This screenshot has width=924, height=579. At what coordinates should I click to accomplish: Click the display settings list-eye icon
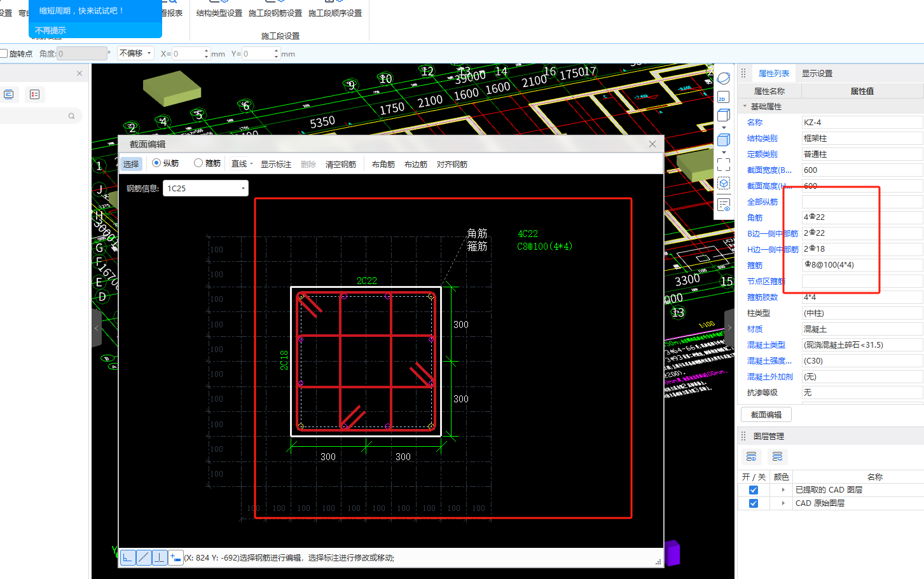[x=723, y=205]
